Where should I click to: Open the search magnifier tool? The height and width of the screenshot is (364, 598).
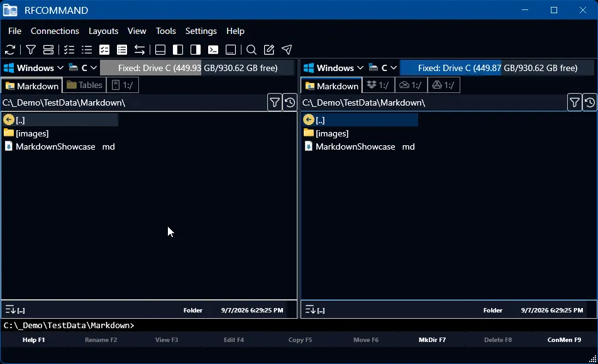tap(252, 50)
